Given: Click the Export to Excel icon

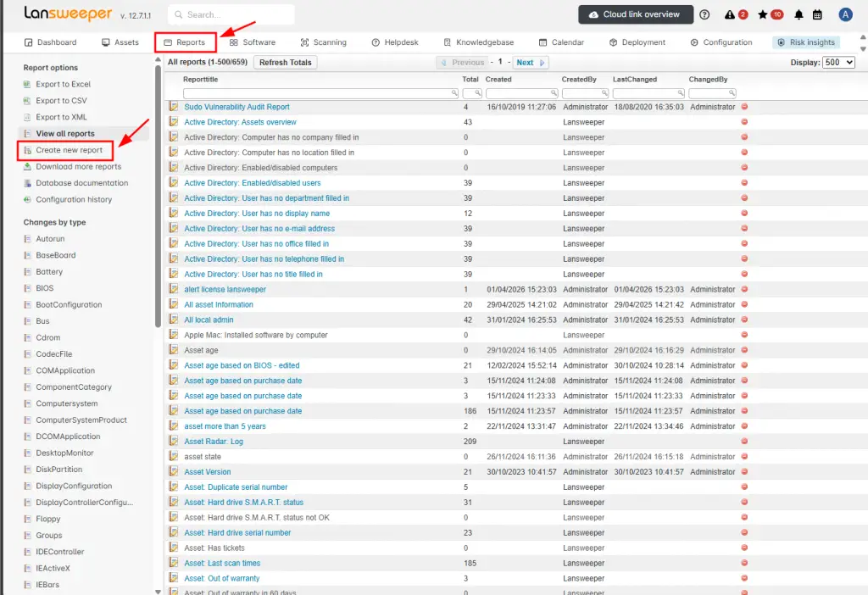Looking at the screenshot, I should coord(27,84).
